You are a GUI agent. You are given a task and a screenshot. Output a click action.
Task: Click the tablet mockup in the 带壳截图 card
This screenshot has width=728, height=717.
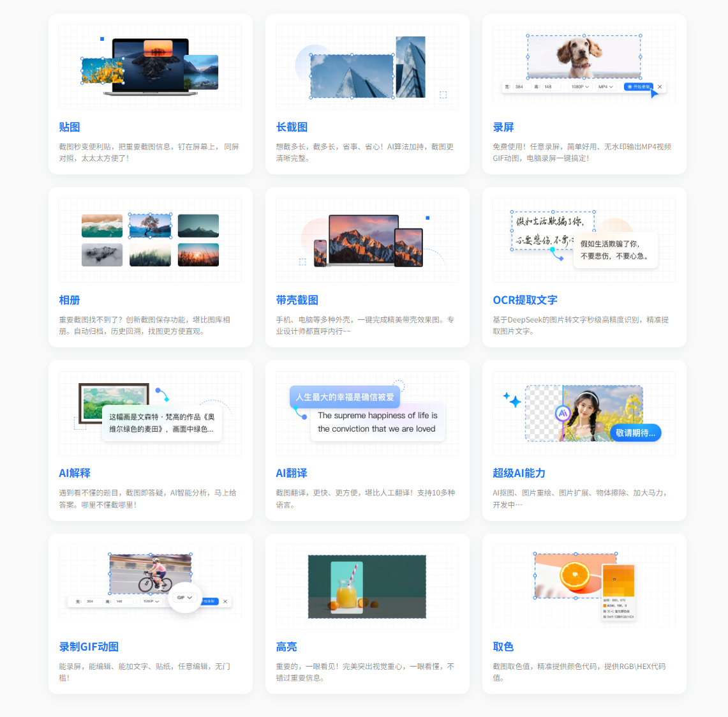(408, 247)
